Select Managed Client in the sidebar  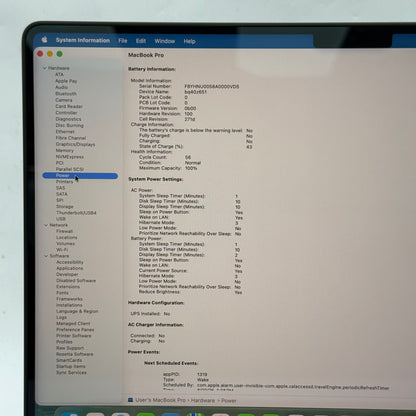pyautogui.click(x=73, y=323)
